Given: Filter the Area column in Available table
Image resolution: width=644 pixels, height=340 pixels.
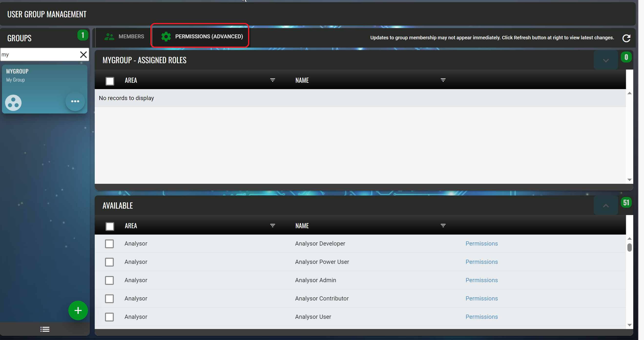Looking at the screenshot, I should pyautogui.click(x=272, y=226).
